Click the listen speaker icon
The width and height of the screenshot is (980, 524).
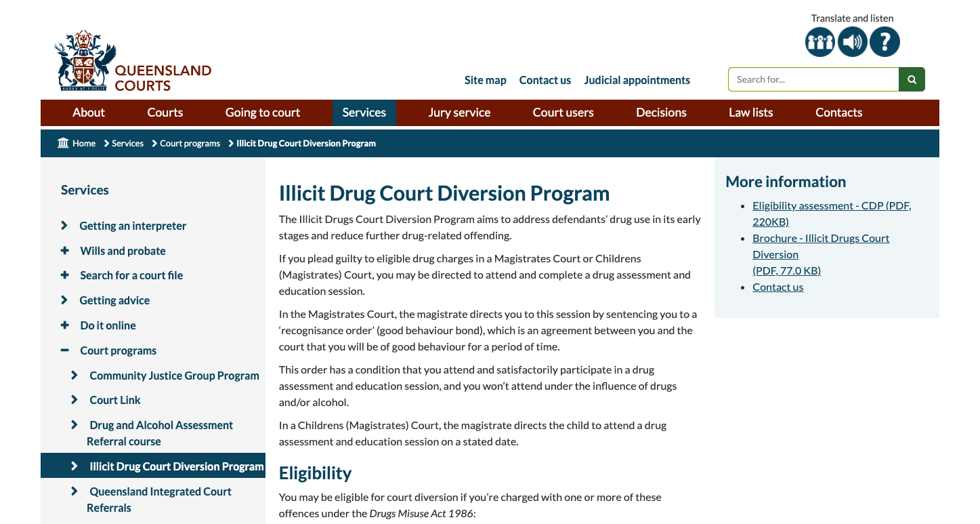pyautogui.click(x=852, y=42)
